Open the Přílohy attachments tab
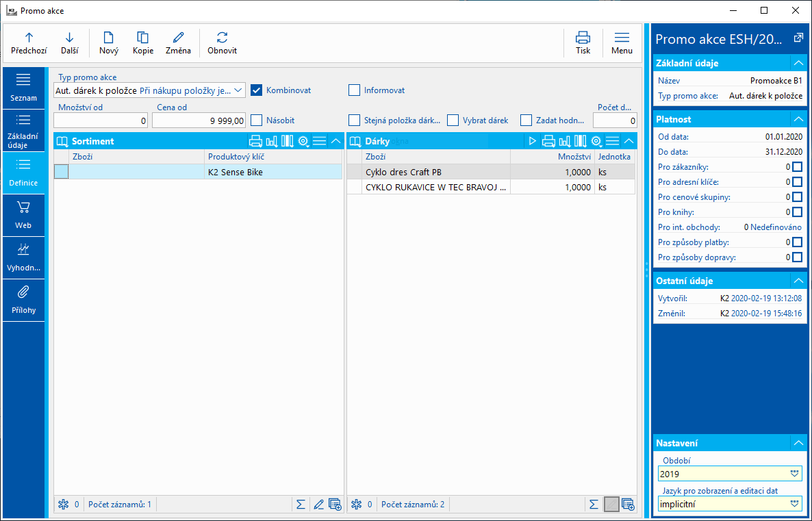Image resolution: width=812 pixels, height=521 pixels. coord(23,300)
